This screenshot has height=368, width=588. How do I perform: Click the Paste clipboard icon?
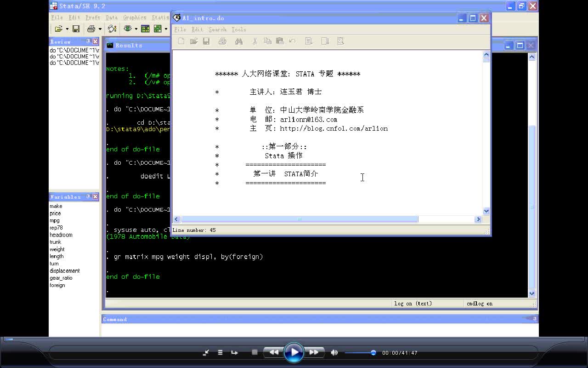click(x=280, y=41)
